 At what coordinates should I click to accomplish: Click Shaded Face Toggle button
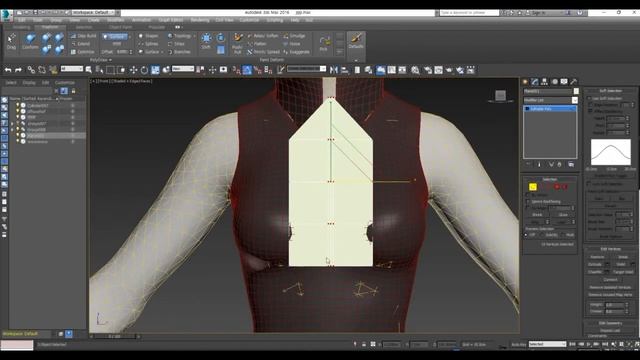coord(610,176)
